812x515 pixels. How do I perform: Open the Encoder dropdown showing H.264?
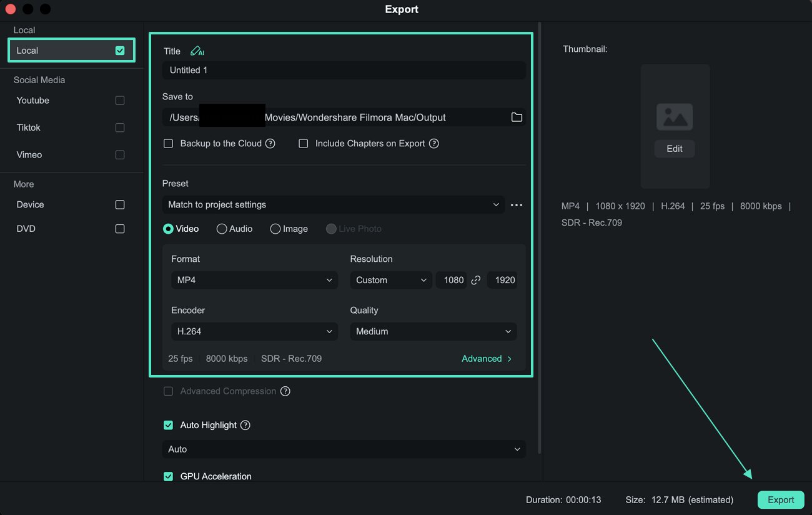(254, 331)
